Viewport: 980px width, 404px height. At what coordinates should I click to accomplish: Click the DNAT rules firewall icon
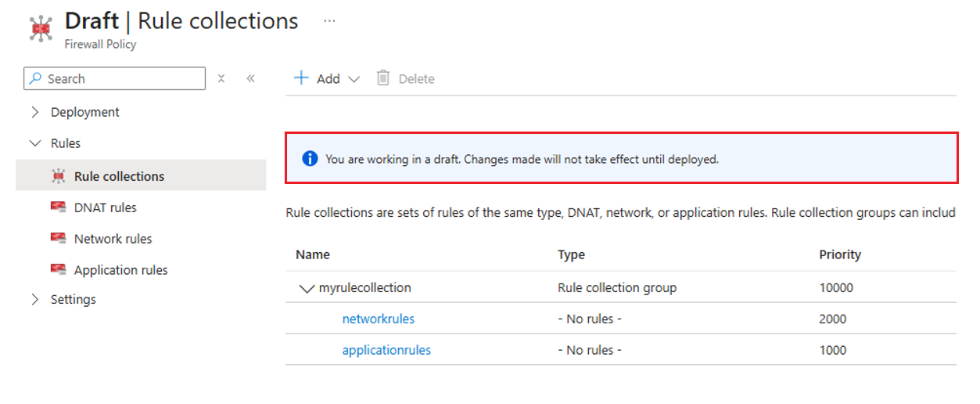(58, 207)
